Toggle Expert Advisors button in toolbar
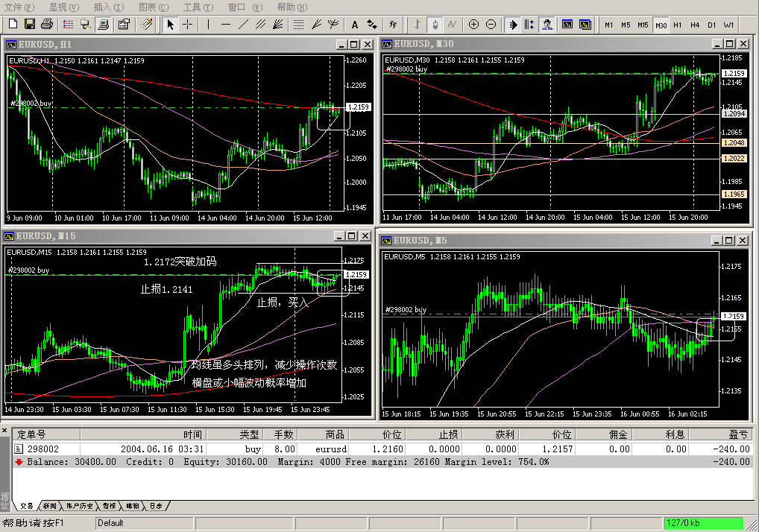 tap(547, 25)
